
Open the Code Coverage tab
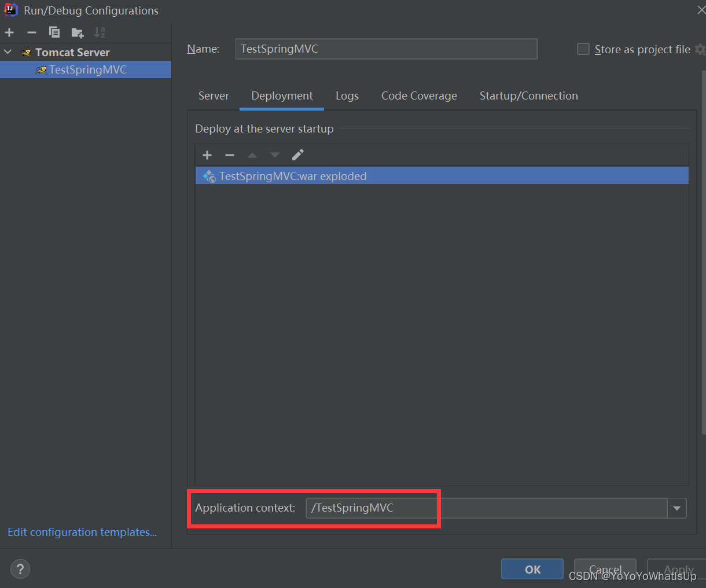pos(419,96)
